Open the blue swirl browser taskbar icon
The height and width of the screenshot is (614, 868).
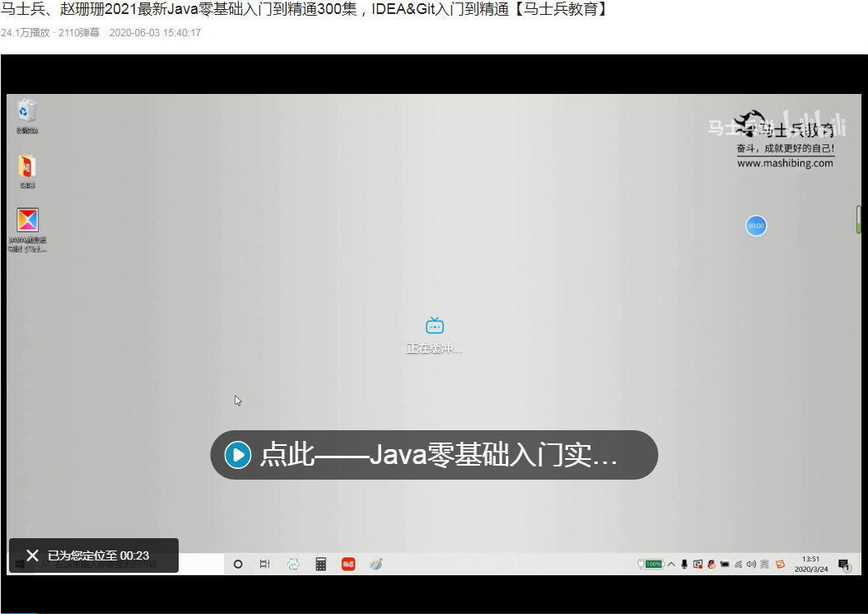pyautogui.click(x=293, y=564)
